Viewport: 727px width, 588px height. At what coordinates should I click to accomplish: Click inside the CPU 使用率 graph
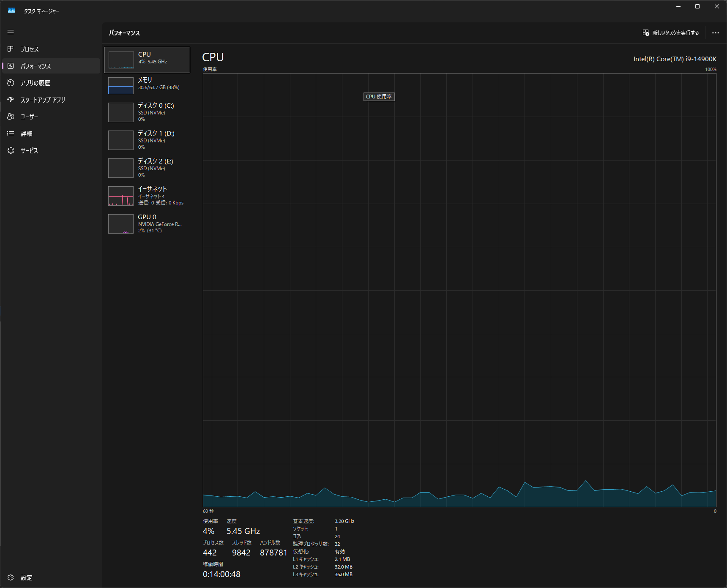coord(459,290)
